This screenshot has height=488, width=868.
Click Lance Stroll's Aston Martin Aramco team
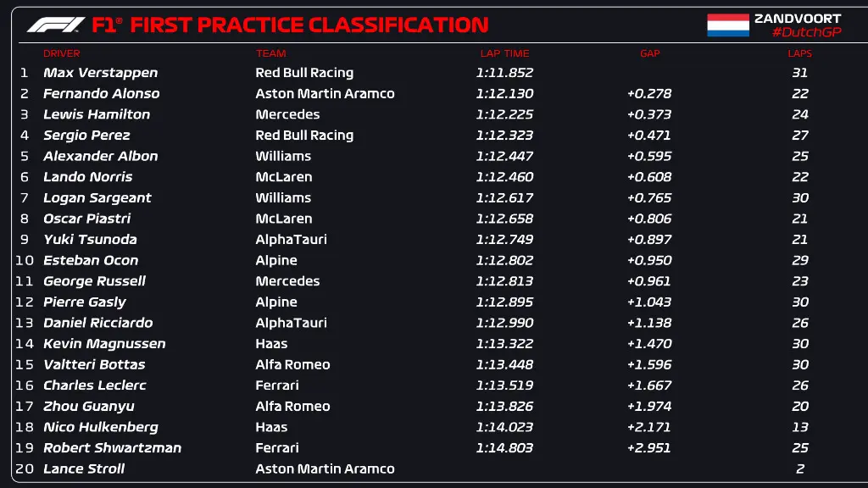325,469
